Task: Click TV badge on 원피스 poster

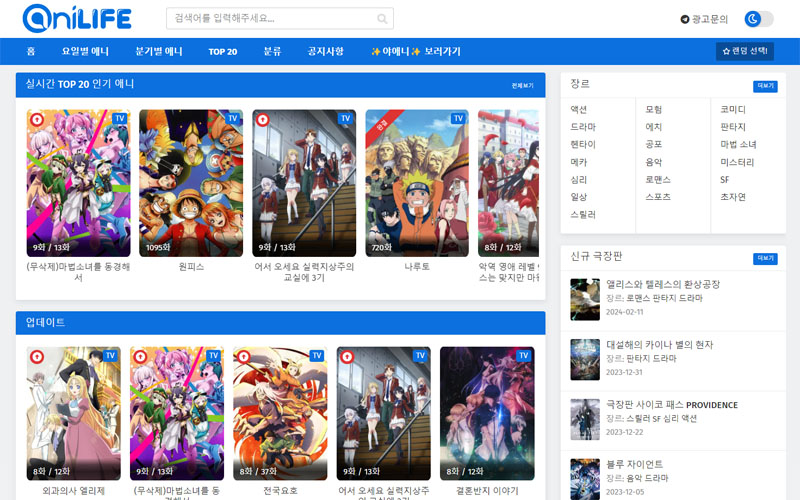Action: pyautogui.click(x=233, y=118)
